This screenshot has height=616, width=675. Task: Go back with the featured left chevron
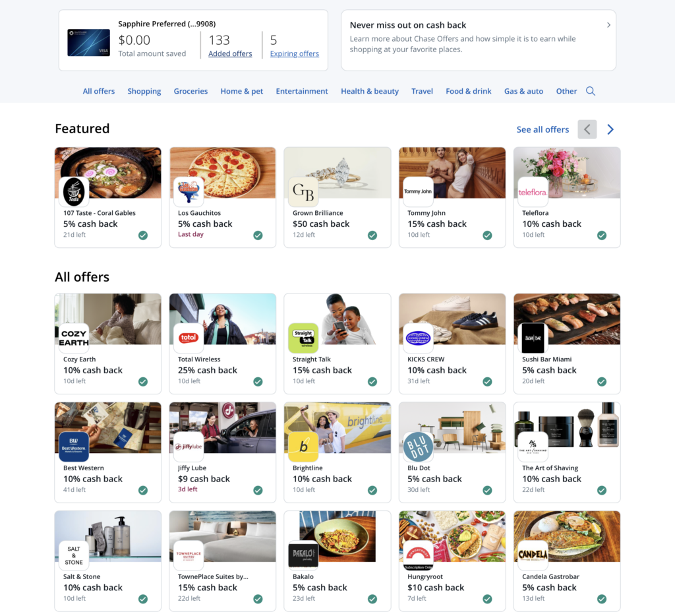587,129
